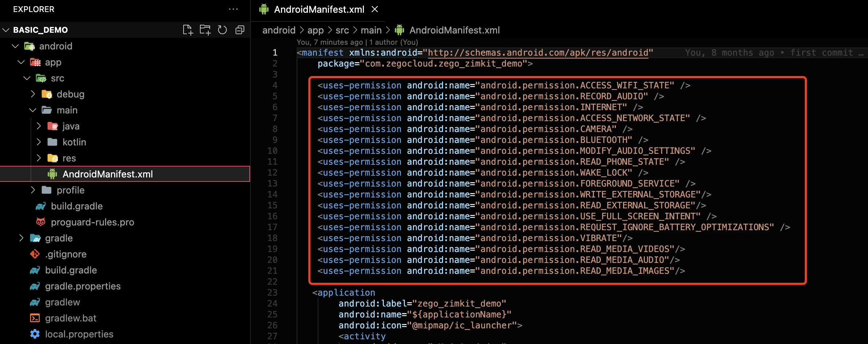
Task: Open the local.properties file
Action: click(x=79, y=334)
